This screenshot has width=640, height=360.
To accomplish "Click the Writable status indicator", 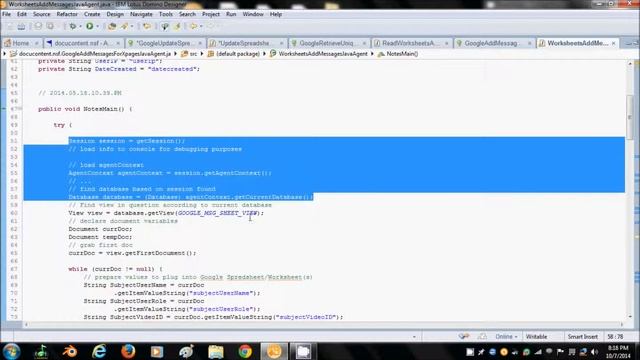I will [536, 337].
